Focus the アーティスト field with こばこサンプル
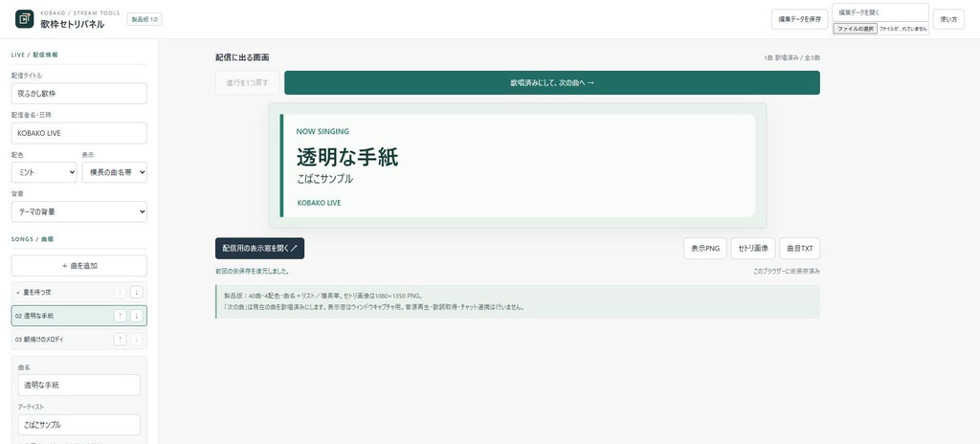 (79, 425)
